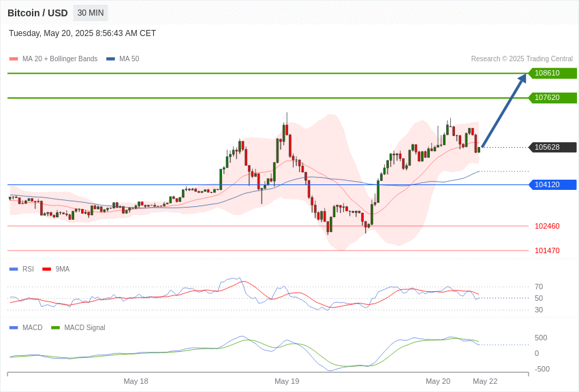Click the RSI axis value 30
Image resolution: width=579 pixels, height=392 pixels.
pos(539,310)
